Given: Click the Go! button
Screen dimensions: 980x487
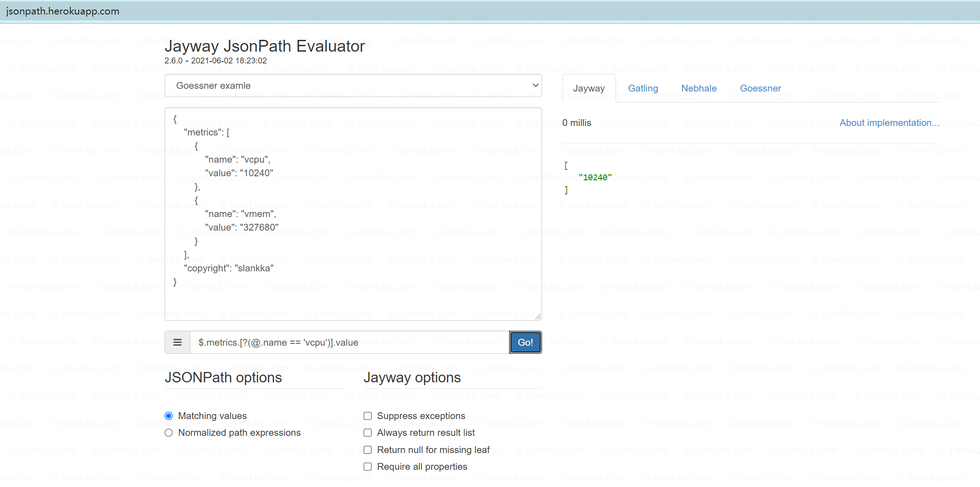Looking at the screenshot, I should (525, 342).
